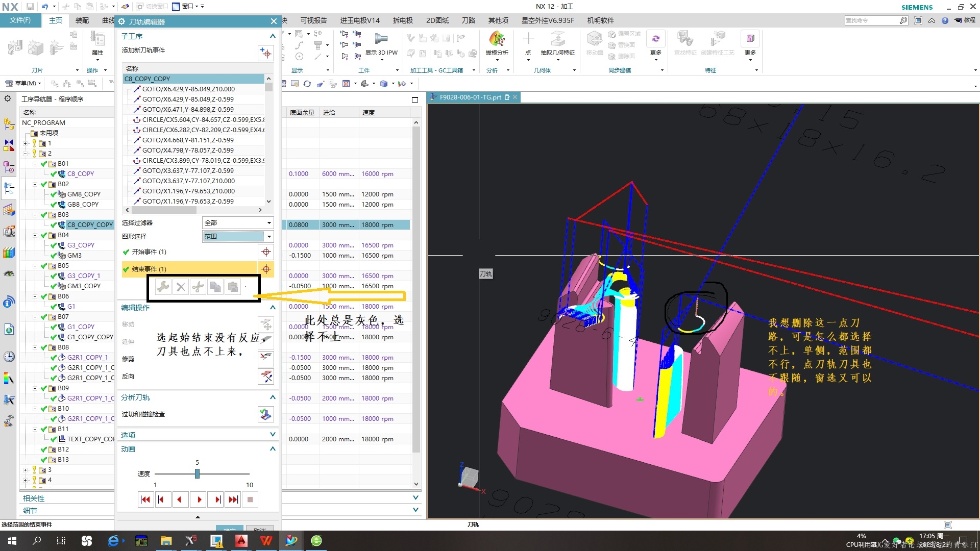The image size is (980, 551).
Task: Expand the Dependencies (相关性) panel
Action: (x=415, y=498)
